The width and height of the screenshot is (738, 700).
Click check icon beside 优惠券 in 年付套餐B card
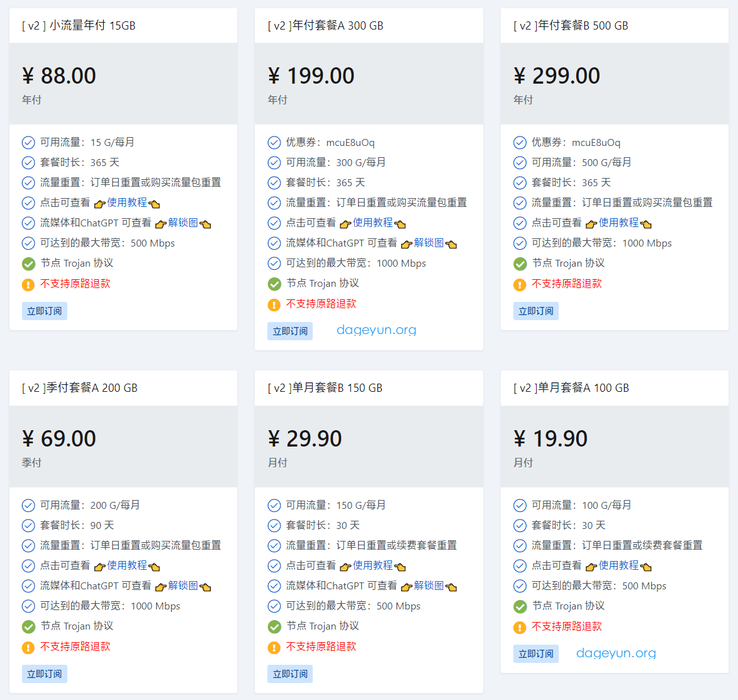[x=520, y=143]
